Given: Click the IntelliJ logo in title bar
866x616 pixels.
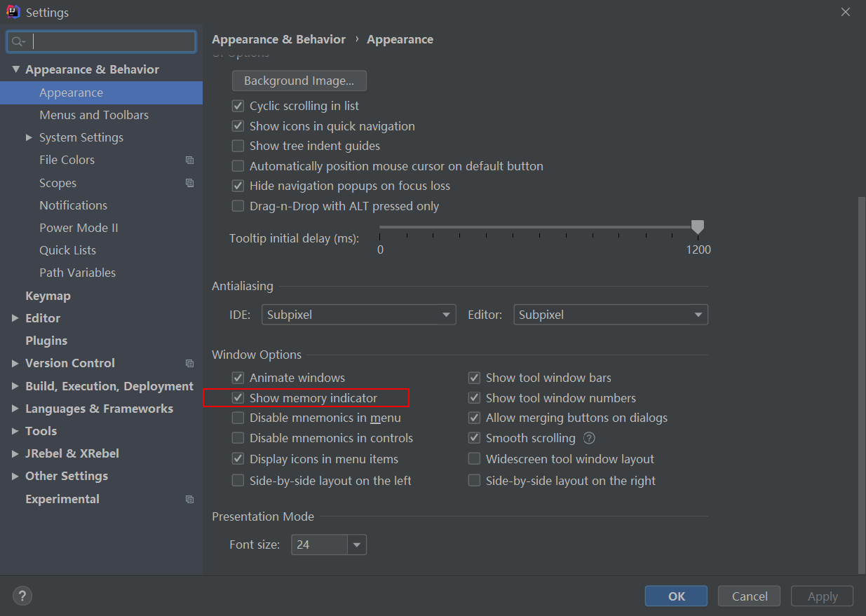Looking at the screenshot, I should click(13, 12).
